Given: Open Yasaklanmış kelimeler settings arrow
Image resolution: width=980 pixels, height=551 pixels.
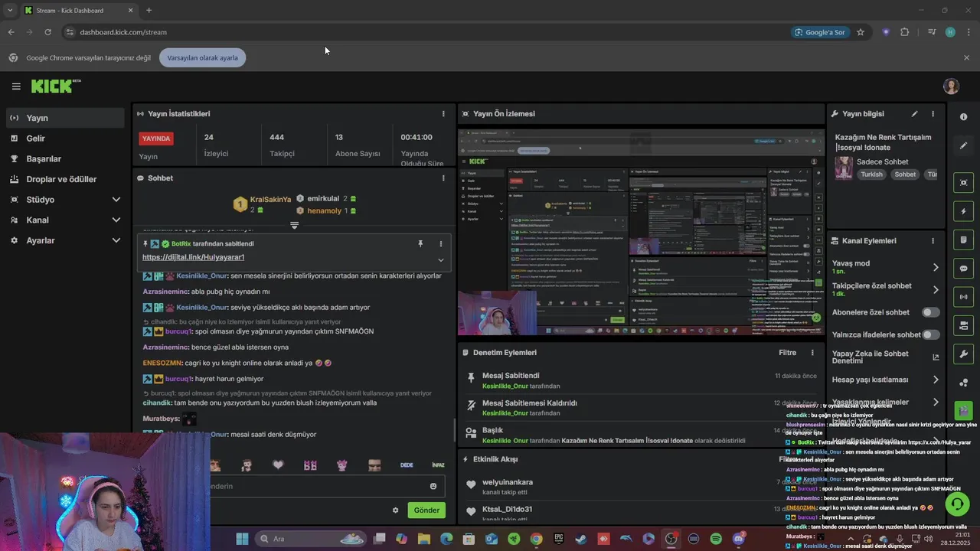Looking at the screenshot, I should [x=936, y=402].
